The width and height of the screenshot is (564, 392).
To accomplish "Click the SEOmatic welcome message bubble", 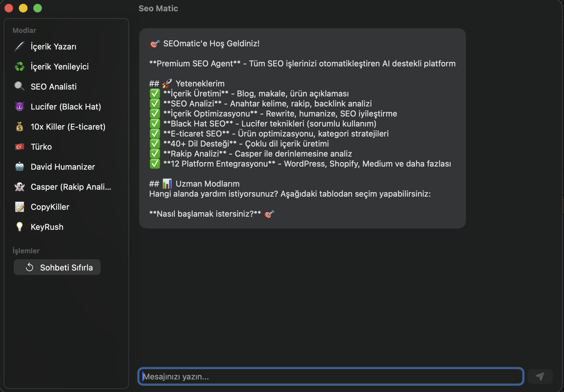I will point(302,128).
